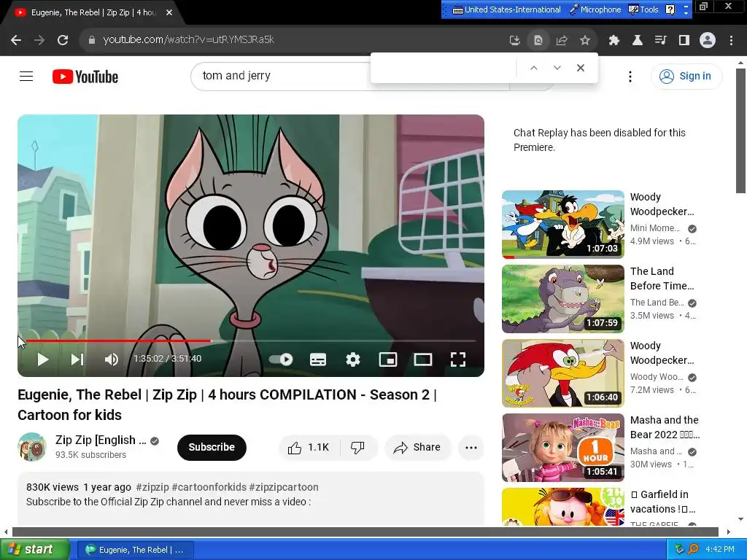The height and width of the screenshot is (560, 747).
Task: Open the YouTube hamburger guide menu
Action: [x=26, y=76]
